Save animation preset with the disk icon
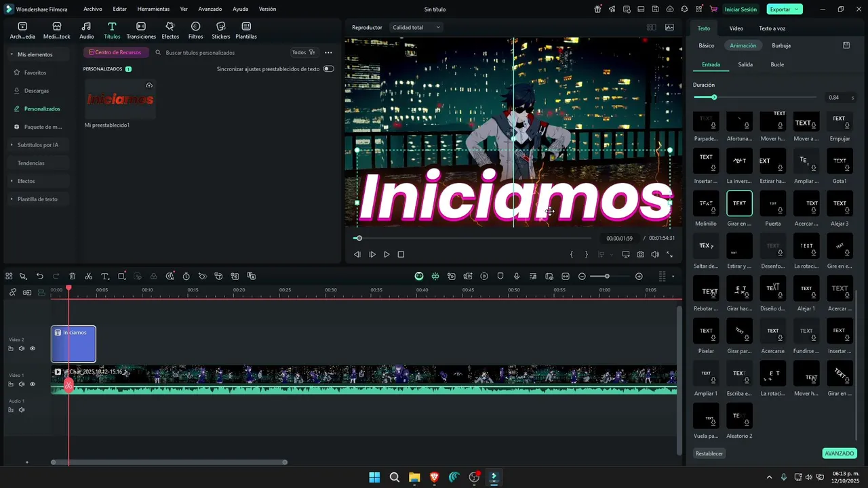Image resolution: width=868 pixels, height=488 pixels. (x=846, y=45)
